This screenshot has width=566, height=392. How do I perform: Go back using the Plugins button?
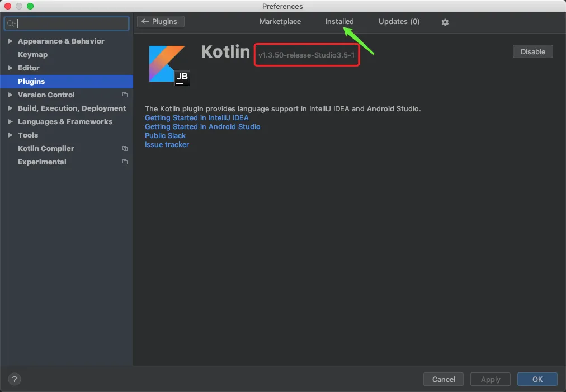(161, 22)
